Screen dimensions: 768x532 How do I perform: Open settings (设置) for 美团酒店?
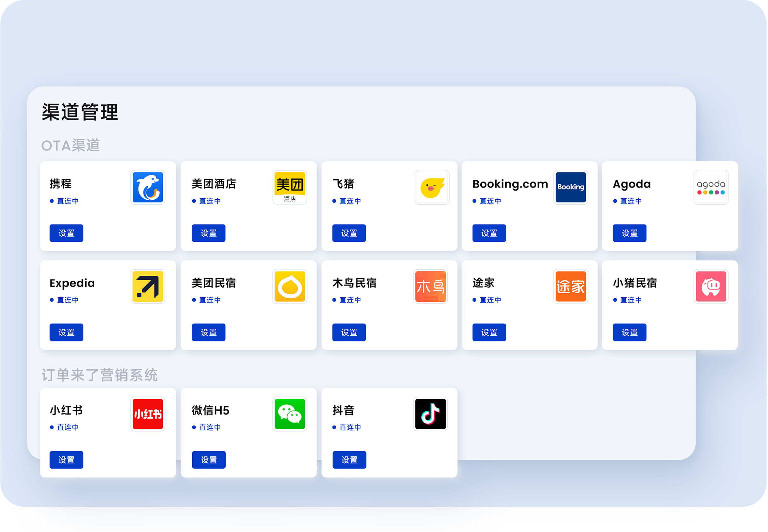coord(209,233)
